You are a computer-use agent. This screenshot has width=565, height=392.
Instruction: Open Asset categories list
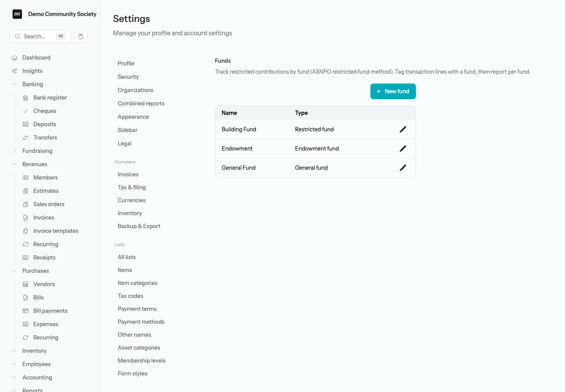pyautogui.click(x=139, y=348)
